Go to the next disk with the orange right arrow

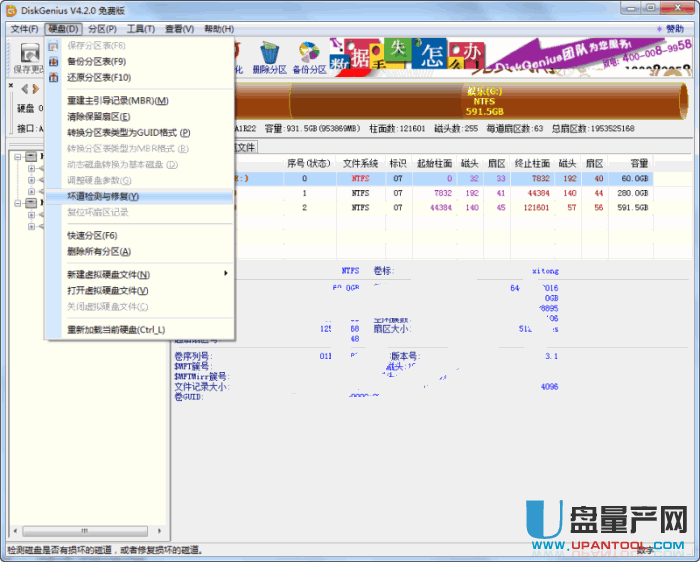pyautogui.click(x=36, y=89)
